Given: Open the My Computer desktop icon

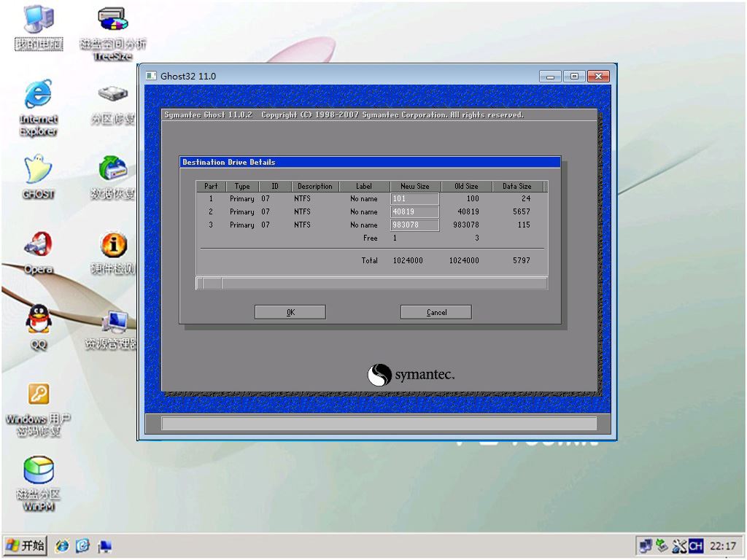Looking at the screenshot, I should pyautogui.click(x=39, y=27).
